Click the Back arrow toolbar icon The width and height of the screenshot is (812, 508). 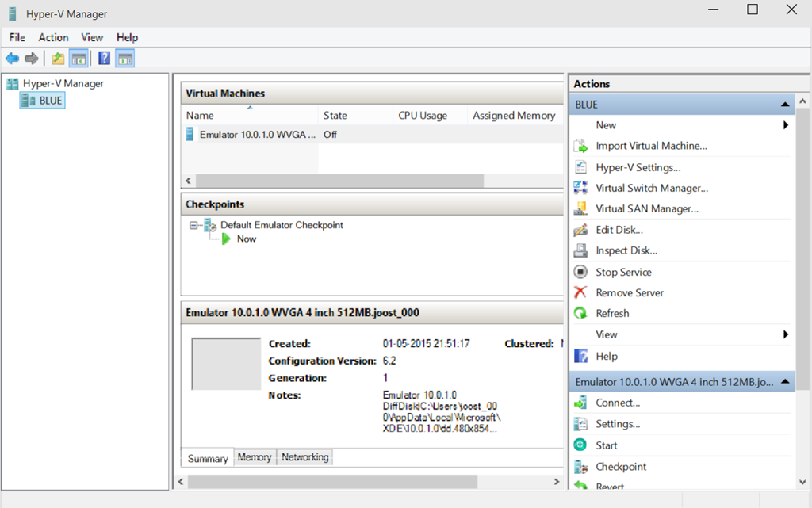click(x=13, y=59)
